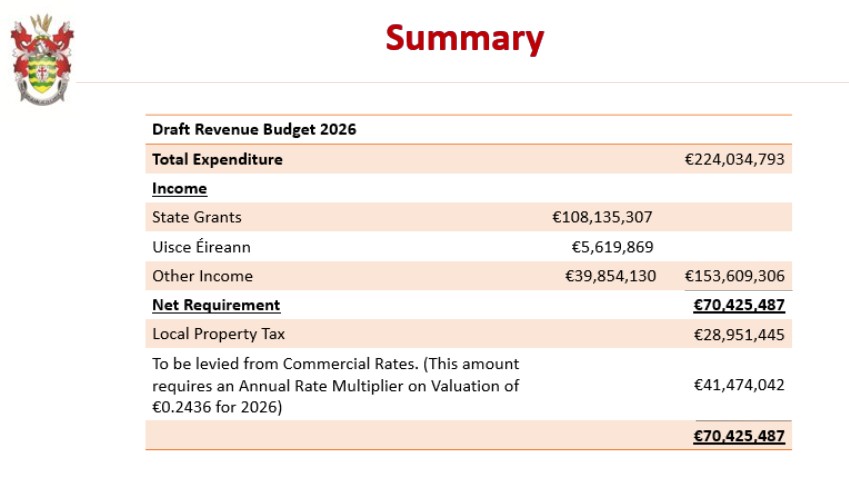Click the Commercial Rates description text
The width and height of the screenshot is (849, 483).
pyautogui.click(x=335, y=385)
